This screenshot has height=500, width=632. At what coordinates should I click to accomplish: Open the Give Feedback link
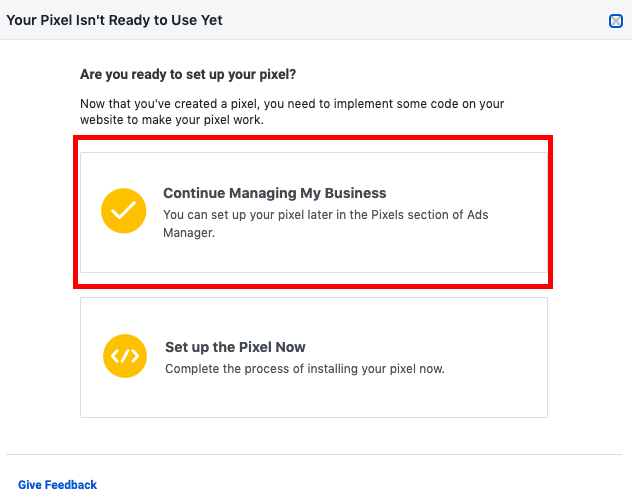coord(57,485)
